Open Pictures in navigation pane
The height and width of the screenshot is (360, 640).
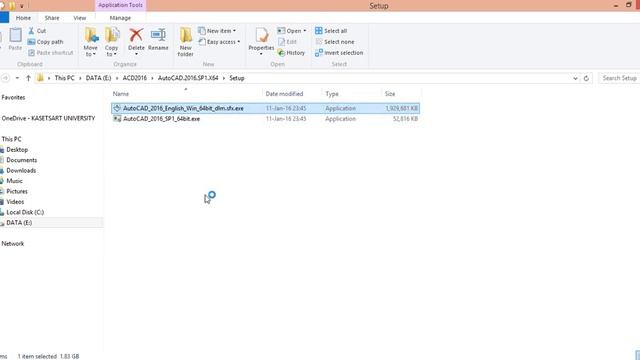pyautogui.click(x=17, y=191)
